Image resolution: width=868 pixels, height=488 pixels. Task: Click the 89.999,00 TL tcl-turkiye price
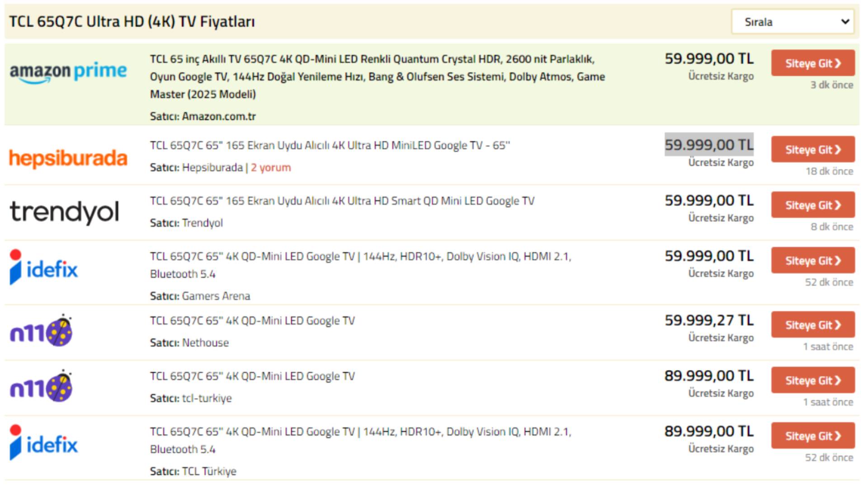pos(708,376)
